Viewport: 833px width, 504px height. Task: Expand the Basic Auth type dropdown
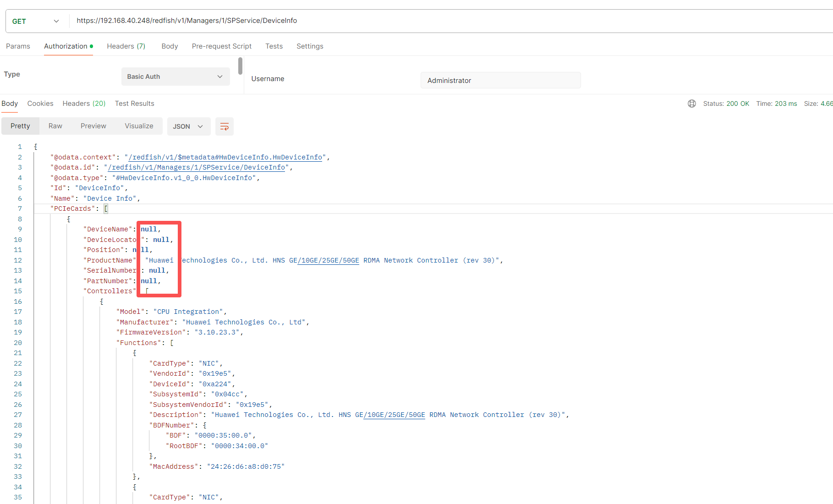point(175,77)
